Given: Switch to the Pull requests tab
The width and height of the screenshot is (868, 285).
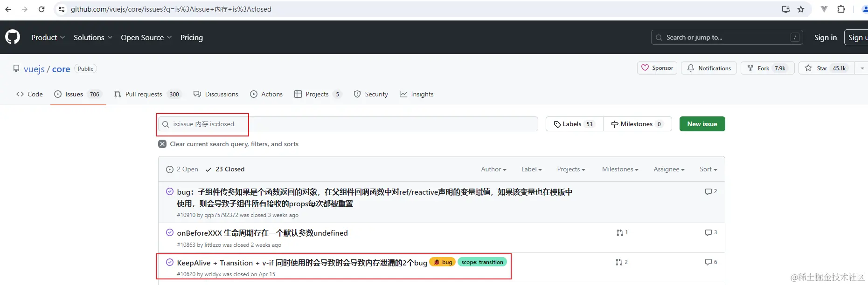Looking at the screenshot, I should (147, 94).
